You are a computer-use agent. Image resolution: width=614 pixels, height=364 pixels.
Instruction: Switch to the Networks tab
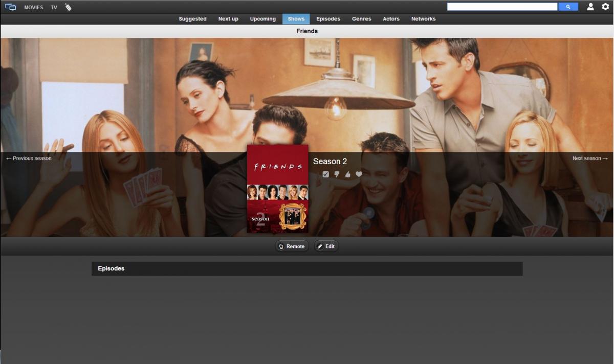pos(424,19)
